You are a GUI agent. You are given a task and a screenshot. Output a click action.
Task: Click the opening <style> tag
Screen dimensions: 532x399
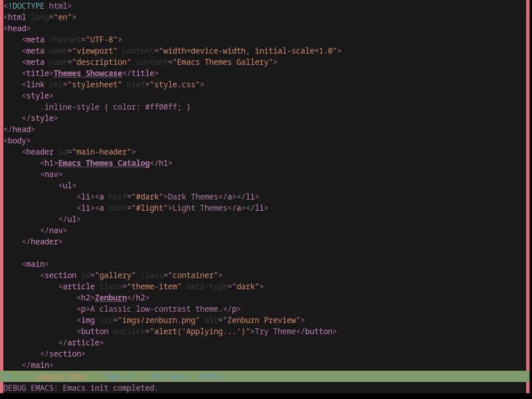37,96
